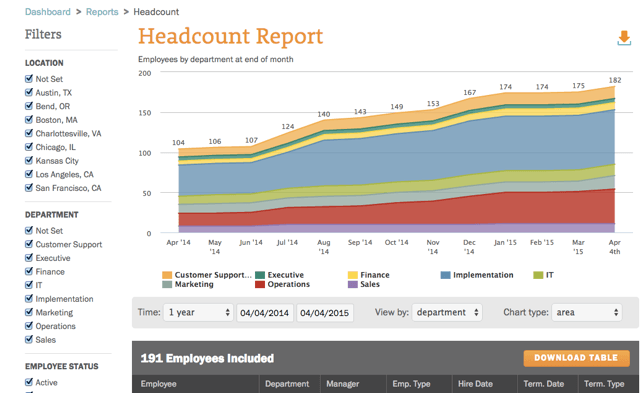Screen dimensions: 640x393
Task: Toggle the Customer Support department checkbox
Action: 29,244
